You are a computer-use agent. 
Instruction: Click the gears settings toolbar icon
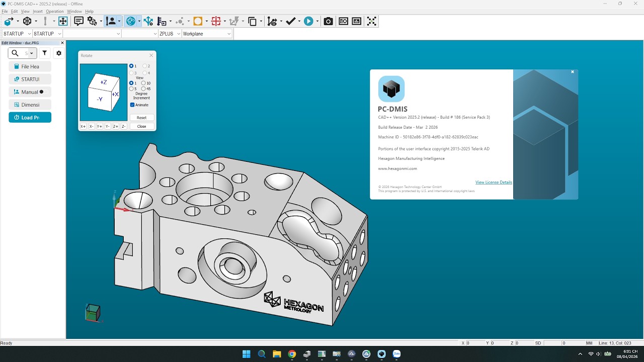[x=92, y=21]
